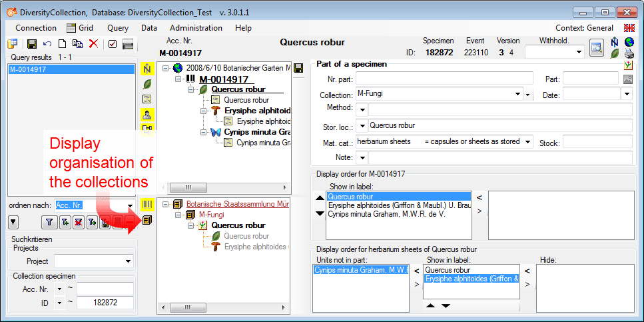Open the Query menu
The image size is (644, 322).
(x=118, y=28)
